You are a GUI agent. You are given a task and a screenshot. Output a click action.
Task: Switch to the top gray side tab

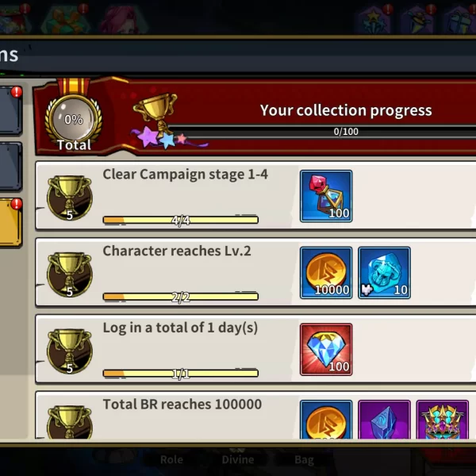[x=10, y=111]
